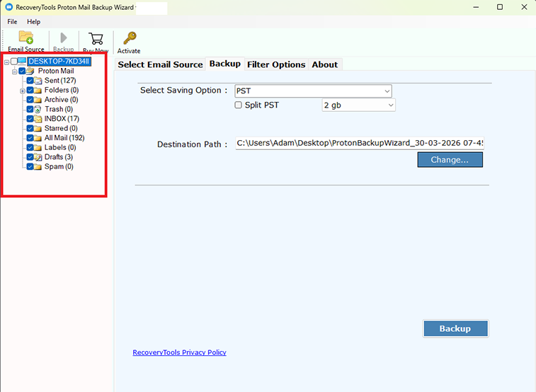The image size is (536, 392).
Task: Open RecoveryTools Privacy Policy link
Action: point(179,352)
